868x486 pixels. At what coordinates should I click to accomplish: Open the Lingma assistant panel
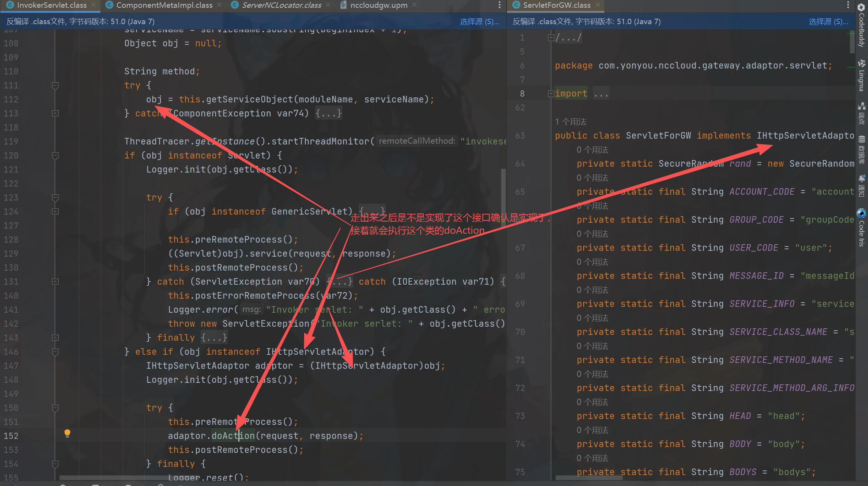[861, 76]
